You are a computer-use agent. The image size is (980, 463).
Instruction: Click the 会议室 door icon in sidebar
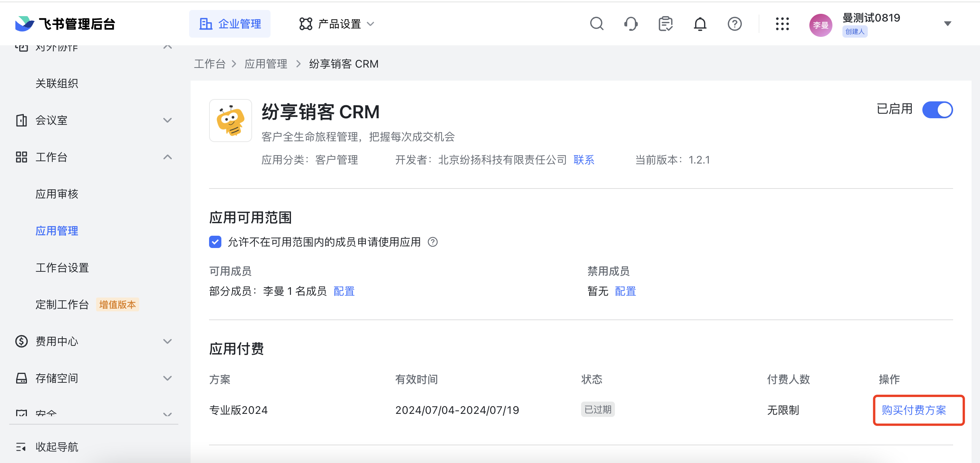[x=22, y=120]
